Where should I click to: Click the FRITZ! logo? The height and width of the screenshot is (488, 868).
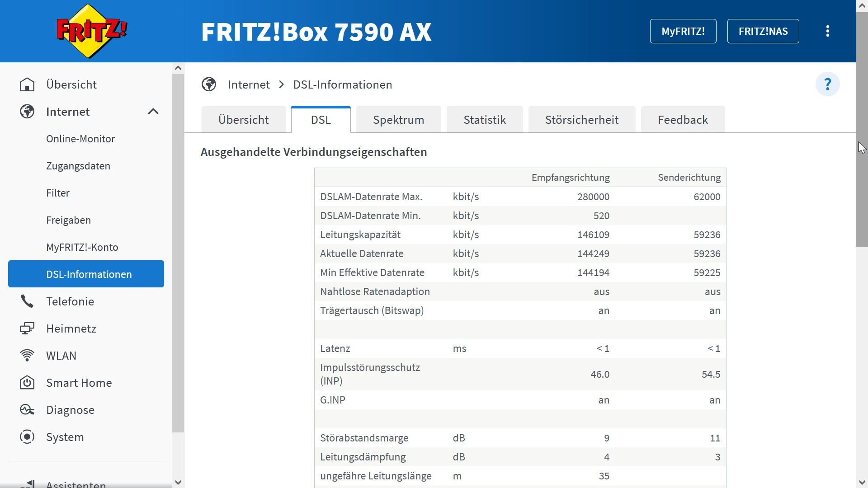pos(92,31)
